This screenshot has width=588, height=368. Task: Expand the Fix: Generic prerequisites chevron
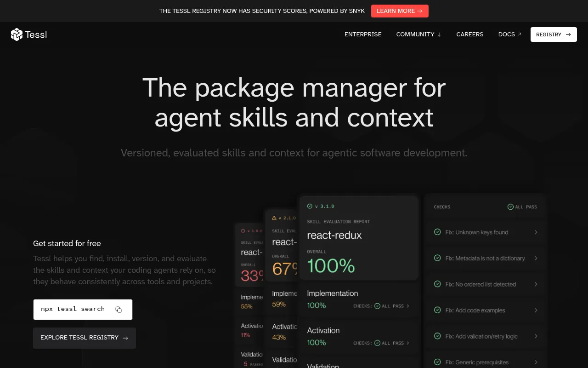(536, 362)
